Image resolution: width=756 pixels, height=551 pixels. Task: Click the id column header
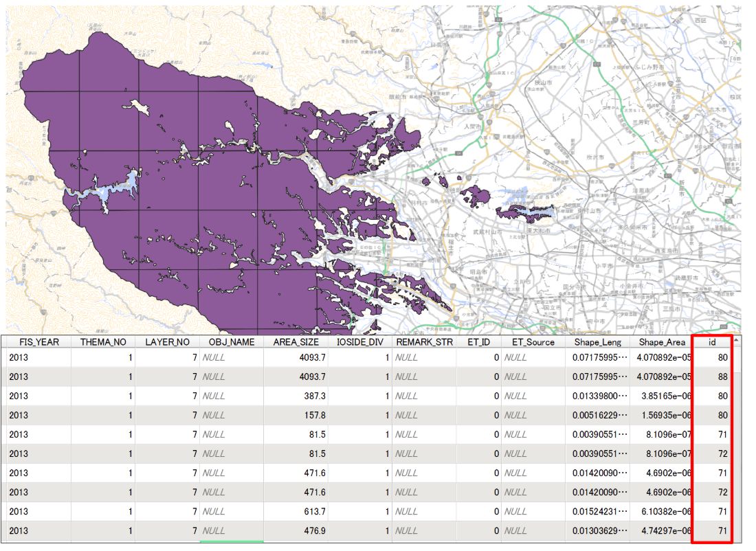point(712,341)
